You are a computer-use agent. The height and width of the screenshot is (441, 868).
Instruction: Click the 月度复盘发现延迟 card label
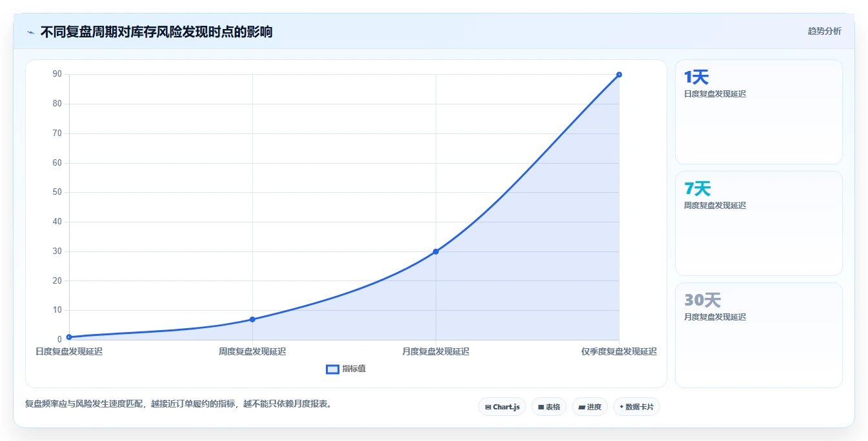coord(715,317)
